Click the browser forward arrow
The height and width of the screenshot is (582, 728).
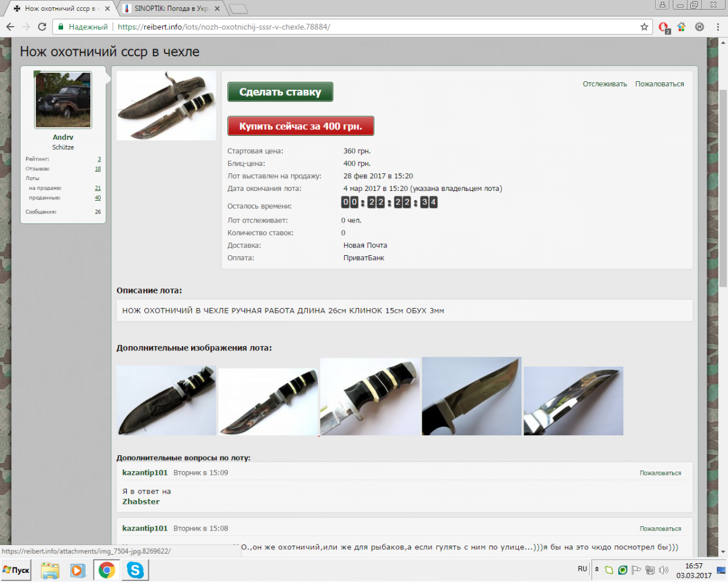click(x=26, y=27)
